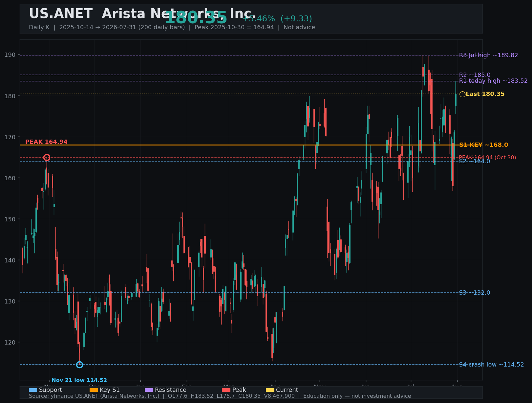Click the '+5.46% (+9.33)' change value
Image resolution: width=532 pixels, height=403 pixels.
[277, 19]
